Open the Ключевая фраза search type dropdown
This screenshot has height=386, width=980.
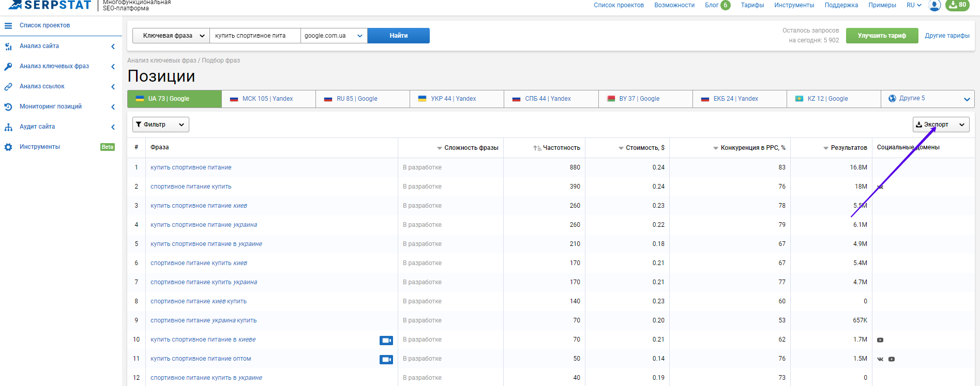coord(171,36)
